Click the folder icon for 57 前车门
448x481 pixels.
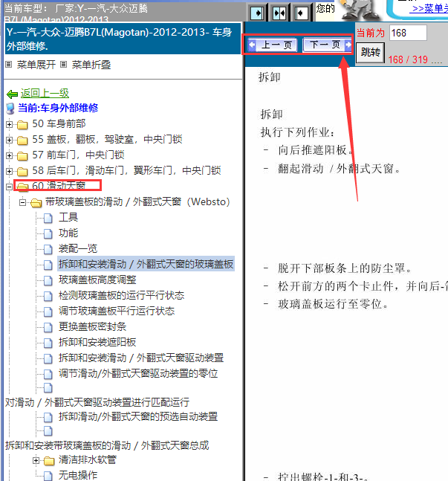tap(22, 156)
